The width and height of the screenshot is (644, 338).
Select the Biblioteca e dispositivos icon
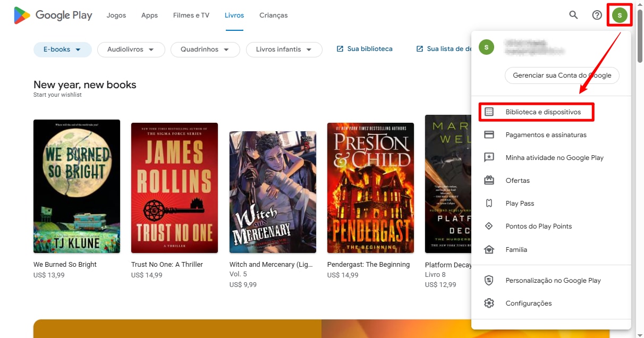point(489,112)
